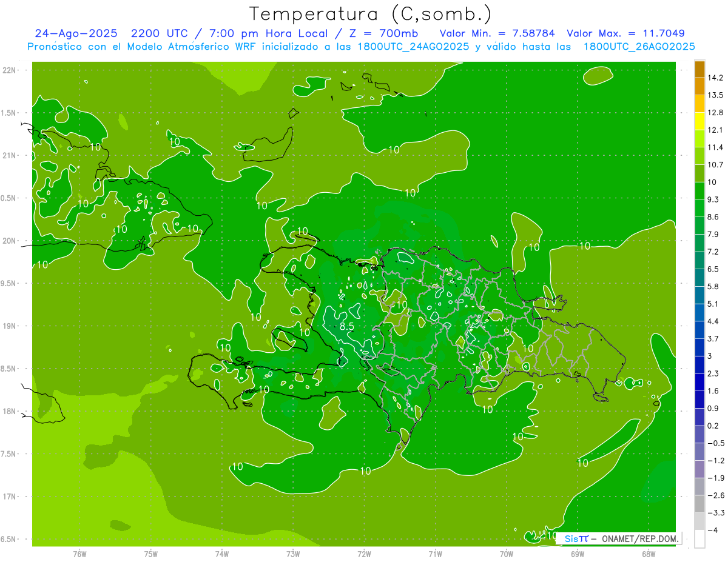Click the "22N" latitude axis label
This screenshot has height=562, width=728.
(x=10, y=70)
